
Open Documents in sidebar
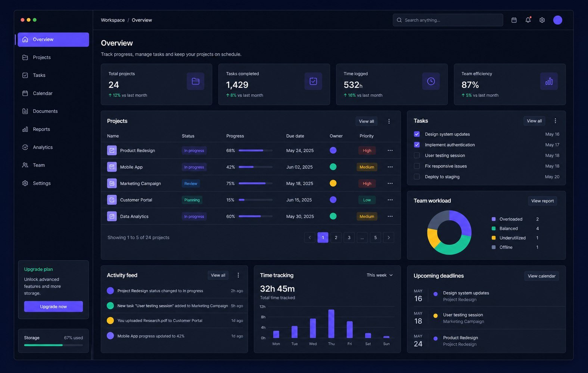click(x=53, y=111)
